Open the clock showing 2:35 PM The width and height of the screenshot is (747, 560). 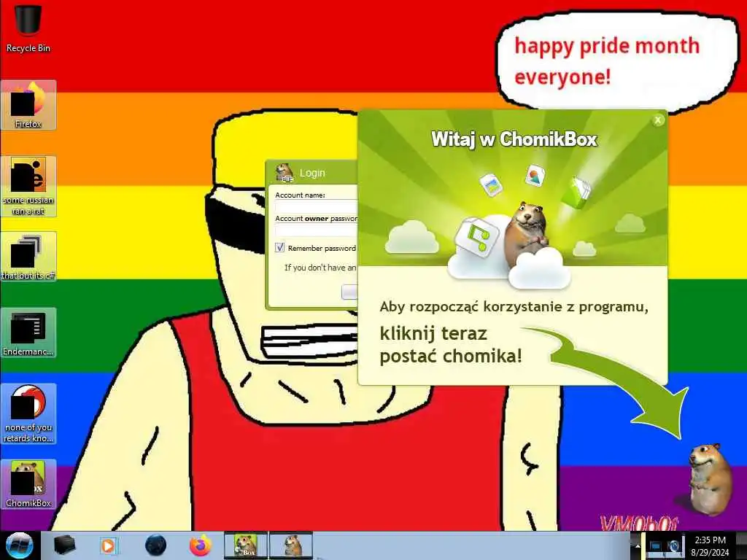click(x=711, y=546)
